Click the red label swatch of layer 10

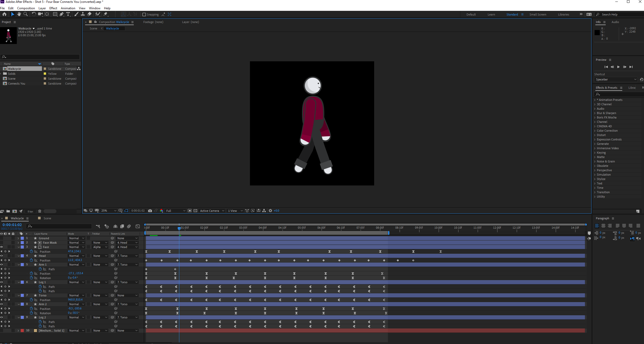tap(22, 331)
